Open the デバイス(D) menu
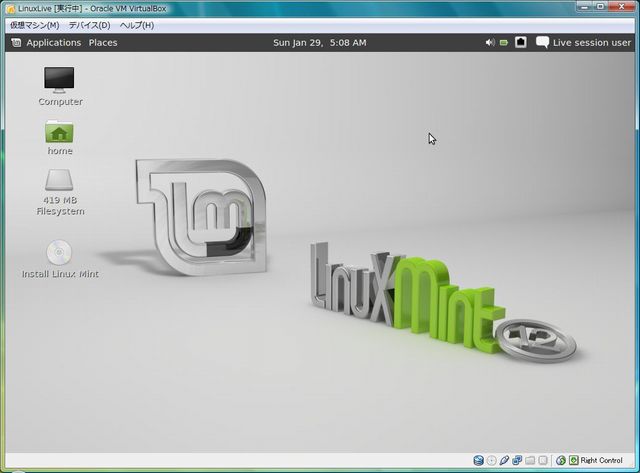The width and height of the screenshot is (640, 473). 89,24
